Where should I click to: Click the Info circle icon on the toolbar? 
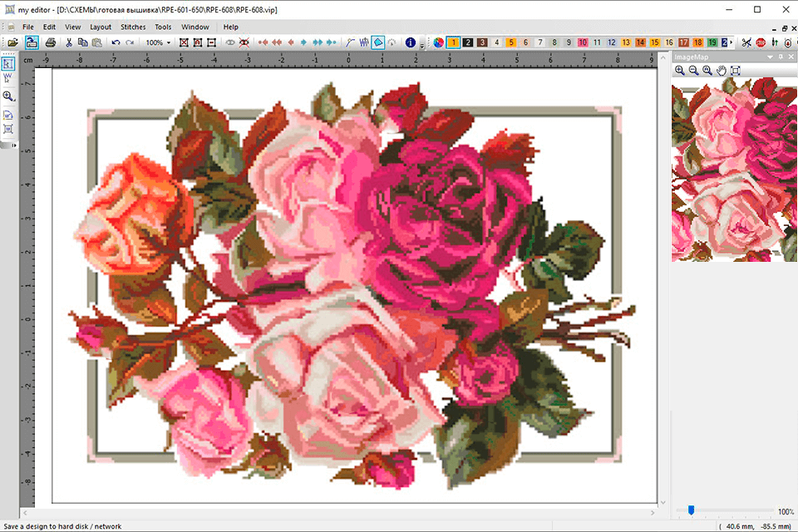click(x=411, y=42)
